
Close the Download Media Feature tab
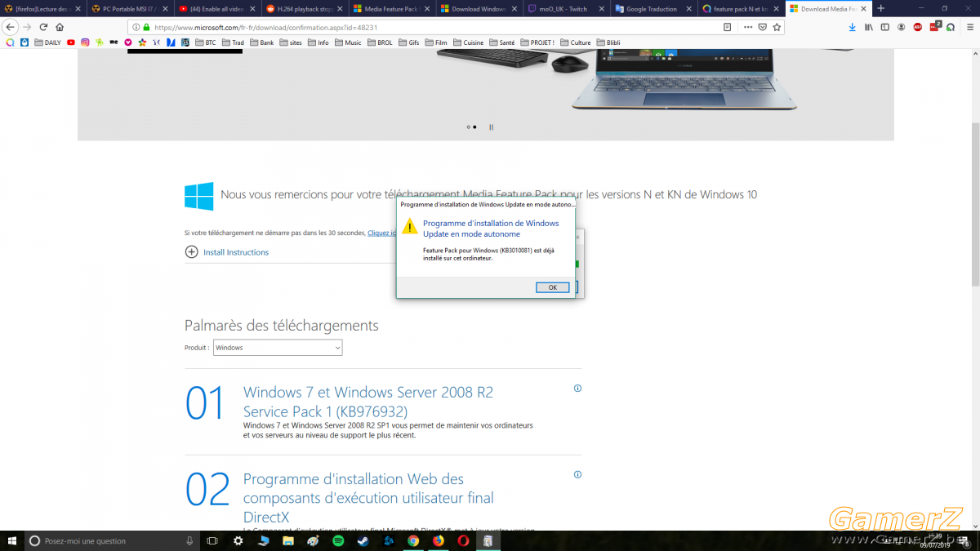pos(863,8)
